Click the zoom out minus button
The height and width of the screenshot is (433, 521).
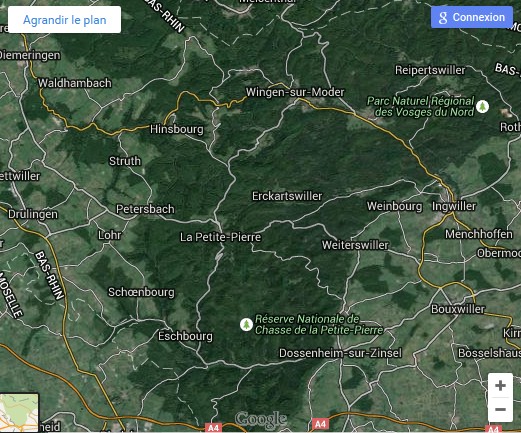(x=500, y=410)
